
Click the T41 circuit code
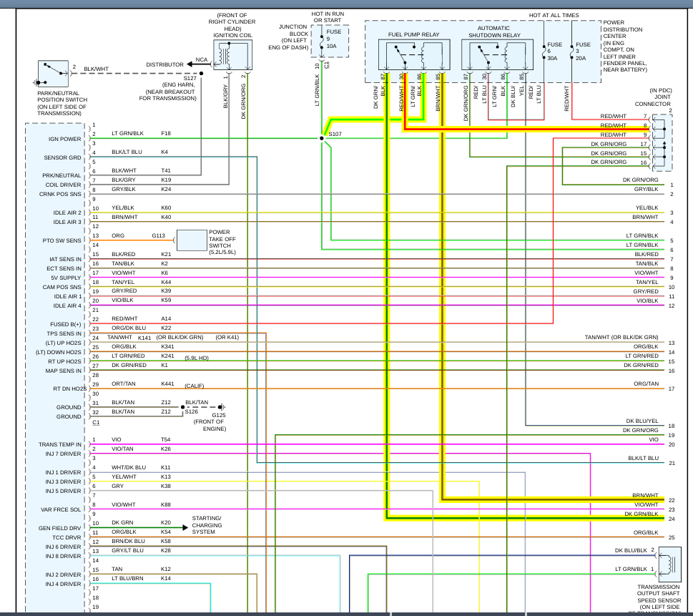(x=166, y=170)
